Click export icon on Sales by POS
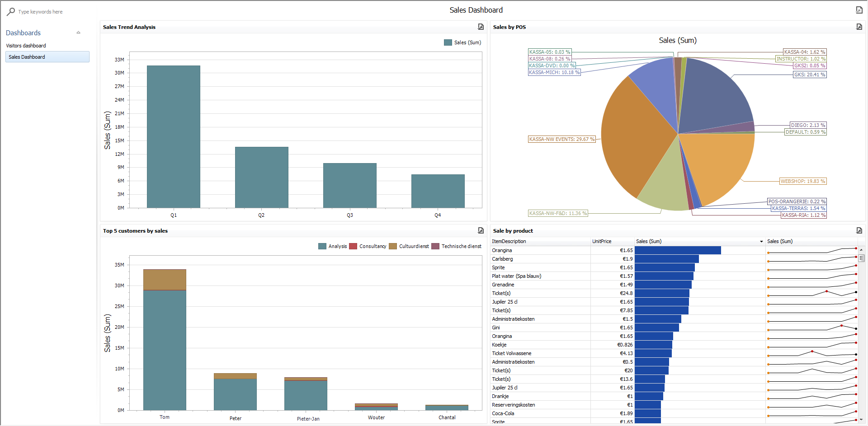868x426 pixels. coord(859,27)
